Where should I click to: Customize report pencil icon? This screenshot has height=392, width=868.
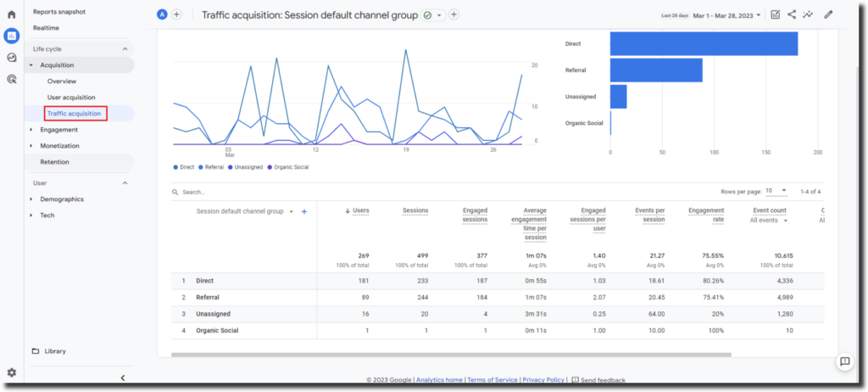pos(828,15)
